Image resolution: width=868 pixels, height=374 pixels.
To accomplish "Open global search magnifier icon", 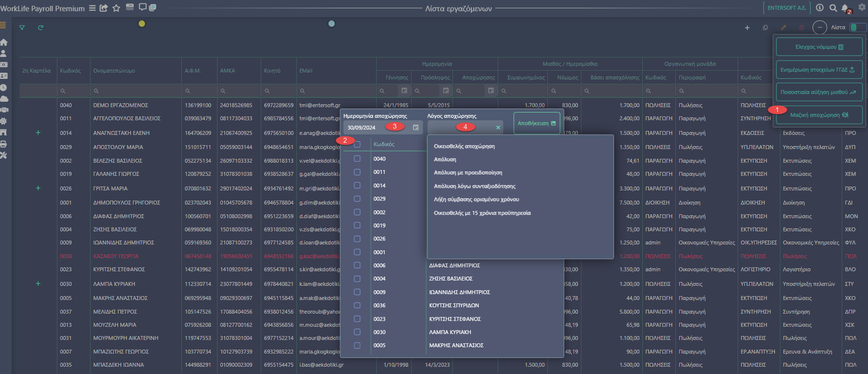I will pyautogui.click(x=833, y=8).
